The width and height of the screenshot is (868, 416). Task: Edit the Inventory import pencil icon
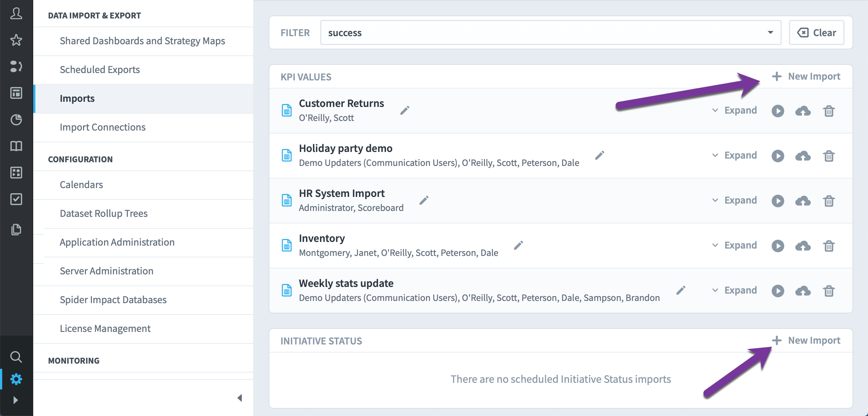[x=519, y=245]
